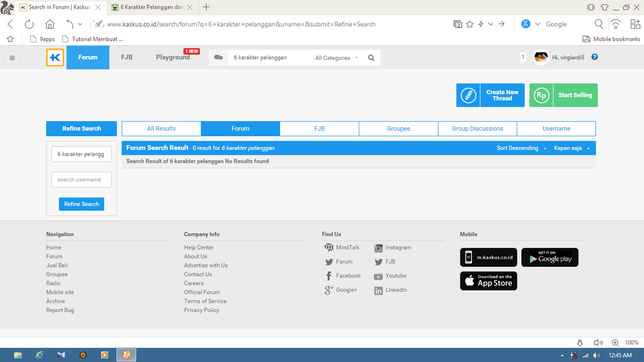Go to browser home page
The height and width of the screenshot is (362, 644).
click(x=50, y=24)
